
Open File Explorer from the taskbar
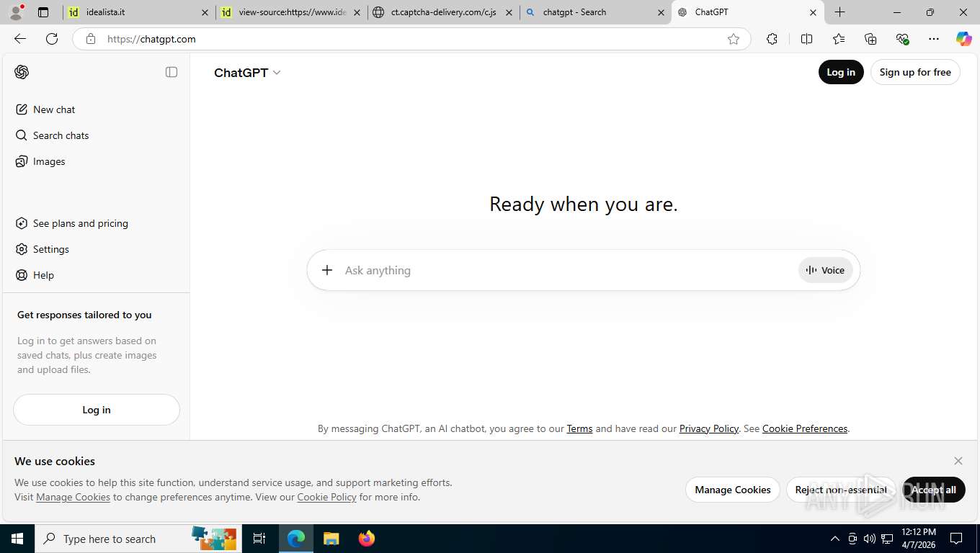tap(331, 539)
